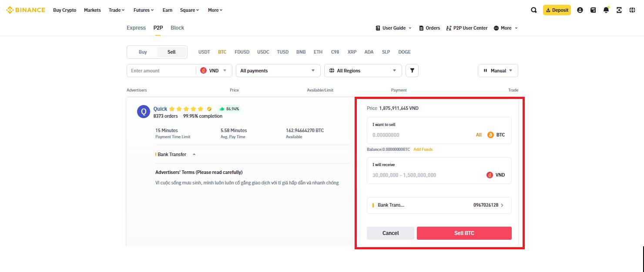Click the Deposit button
644x272 pixels.
[x=557, y=10]
